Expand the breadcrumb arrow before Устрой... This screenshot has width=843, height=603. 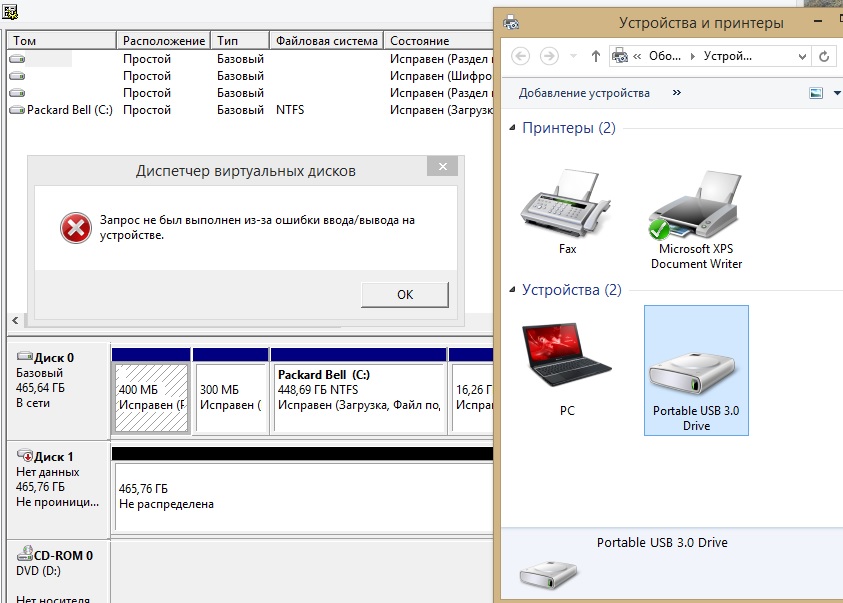pos(692,56)
